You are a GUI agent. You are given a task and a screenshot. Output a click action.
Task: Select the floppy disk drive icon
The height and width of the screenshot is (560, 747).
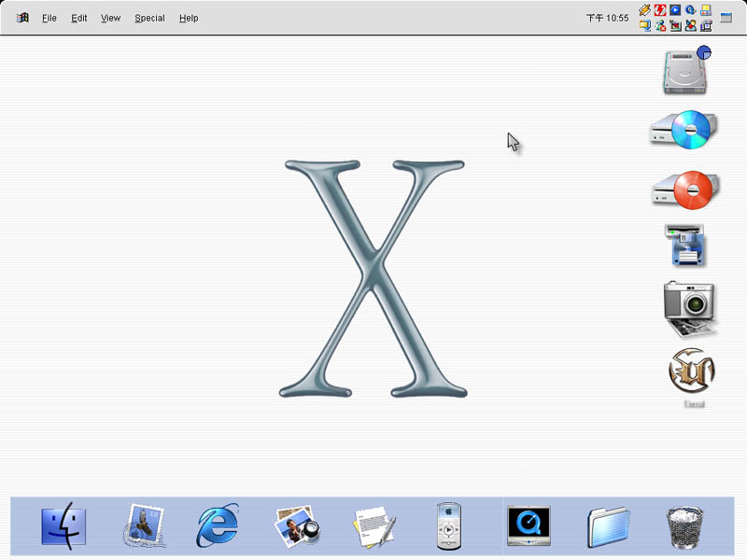(x=685, y=245)
